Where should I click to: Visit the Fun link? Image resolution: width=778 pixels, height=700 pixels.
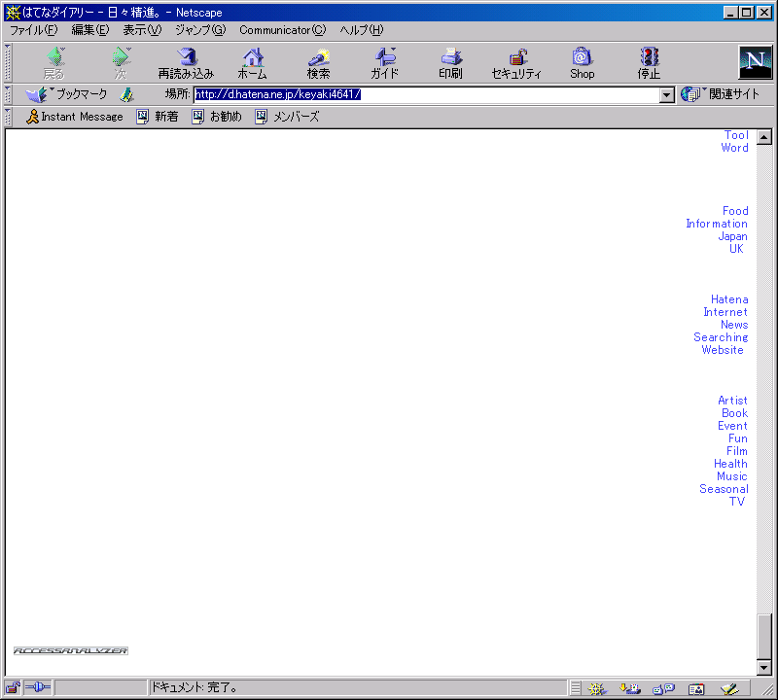pos(738,438)
